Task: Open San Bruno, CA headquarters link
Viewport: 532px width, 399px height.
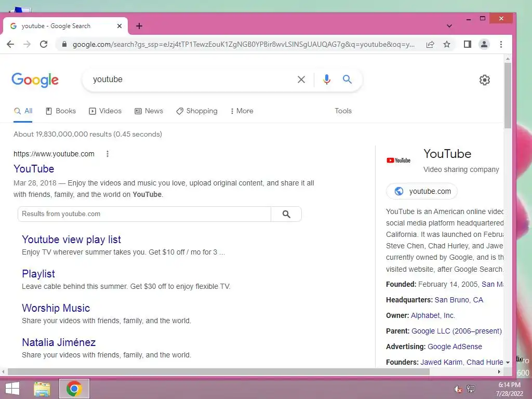Action: [459, 300]
